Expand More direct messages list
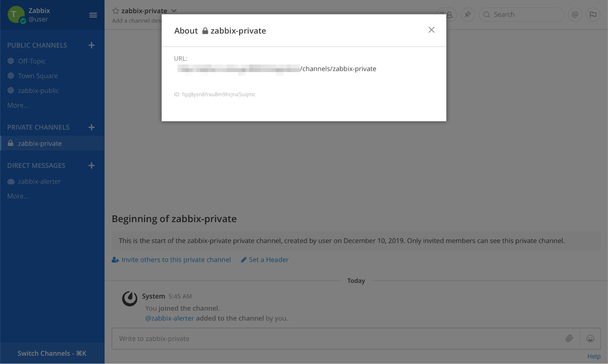The width and height of the screenshot is (608, 364). click(18, 196)
